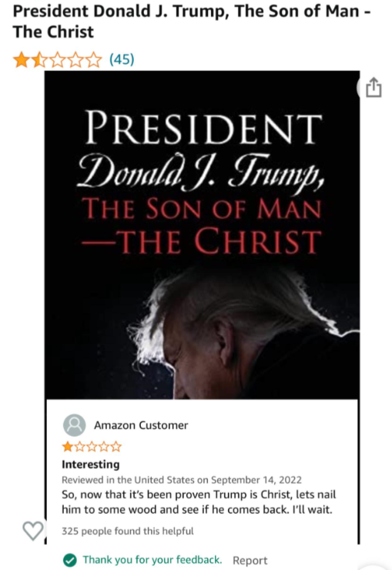Click the orange star in the review rating
The height and width of the screenshot is (570, 392).
[68, 447]
